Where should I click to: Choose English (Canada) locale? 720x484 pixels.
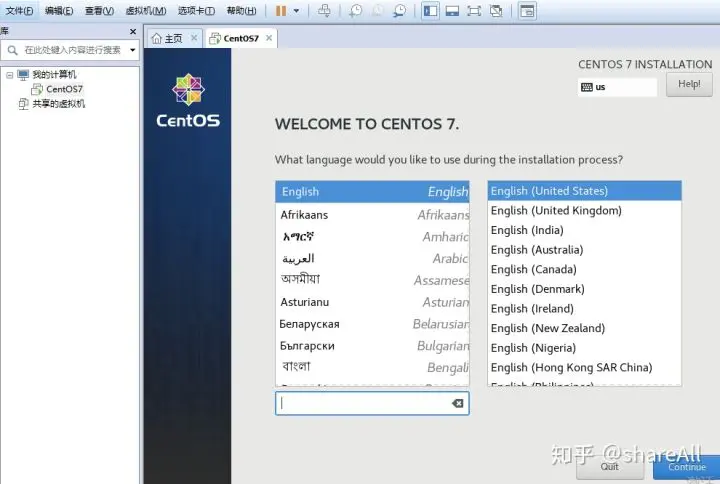click(585, 269)
